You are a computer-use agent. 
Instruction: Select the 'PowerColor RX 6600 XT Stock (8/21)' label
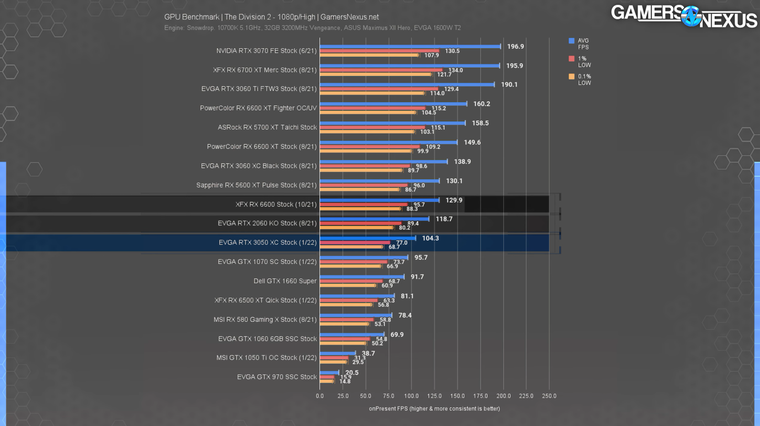[262, 146]
